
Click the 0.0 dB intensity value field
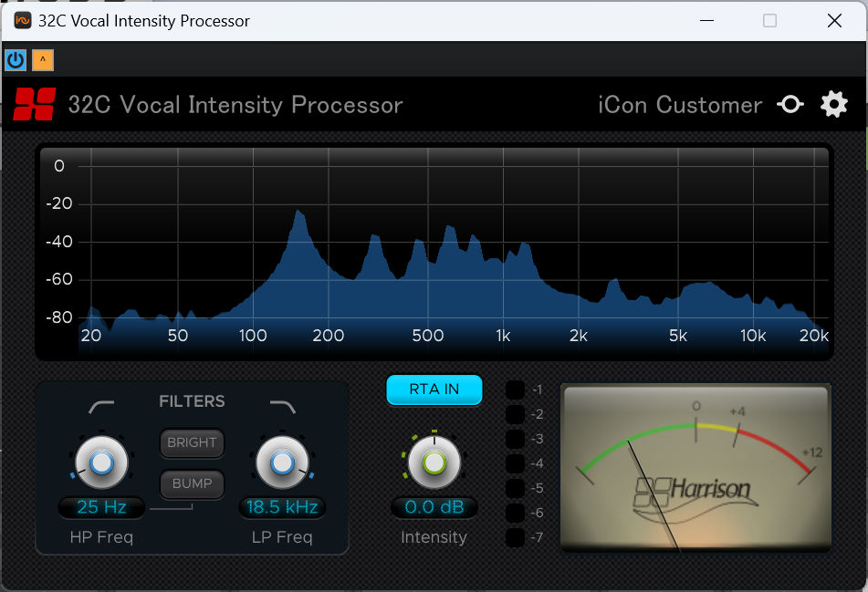(x=434, y=507)
